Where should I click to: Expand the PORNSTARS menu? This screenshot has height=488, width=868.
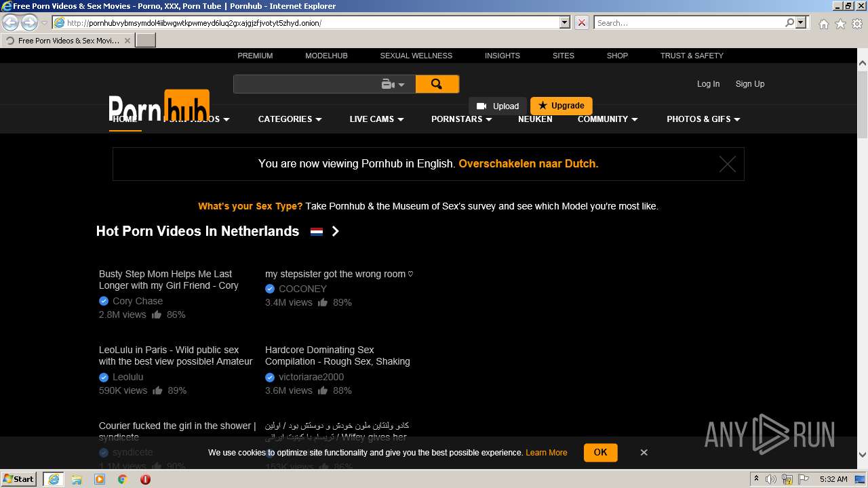click(461, 119)
